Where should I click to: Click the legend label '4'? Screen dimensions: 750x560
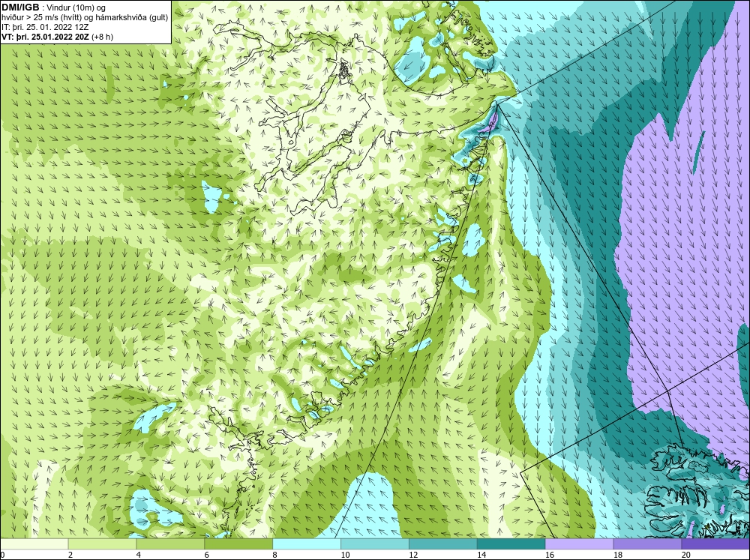[x=138, y=555]
